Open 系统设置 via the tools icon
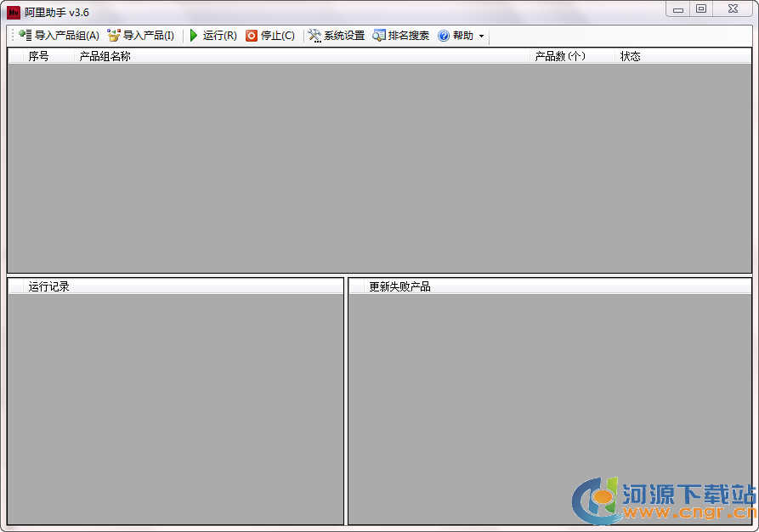 click(314, 36)
